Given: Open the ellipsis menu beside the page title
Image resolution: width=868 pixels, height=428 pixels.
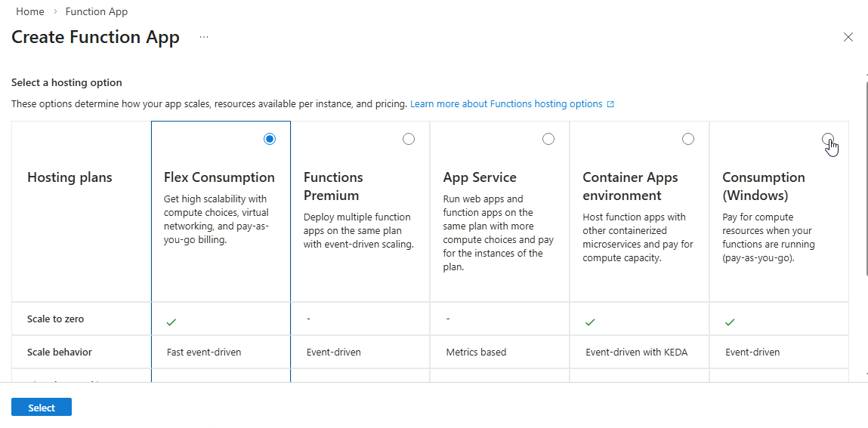Looking at the screenshot, I should (x=204, y=37).
